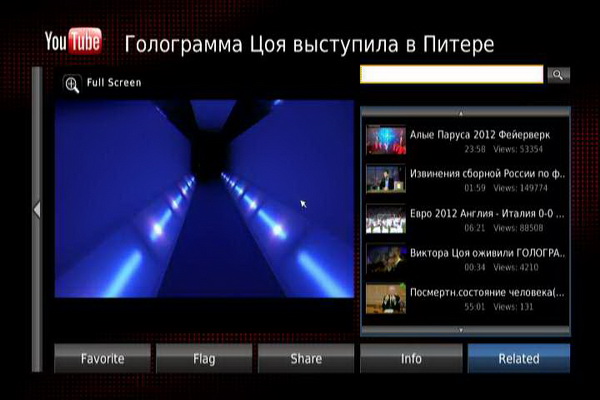The image size is (600, 400).
Task: Open thumbnail for Посмертн.состояние человека
Action: [x=385, y=299]
